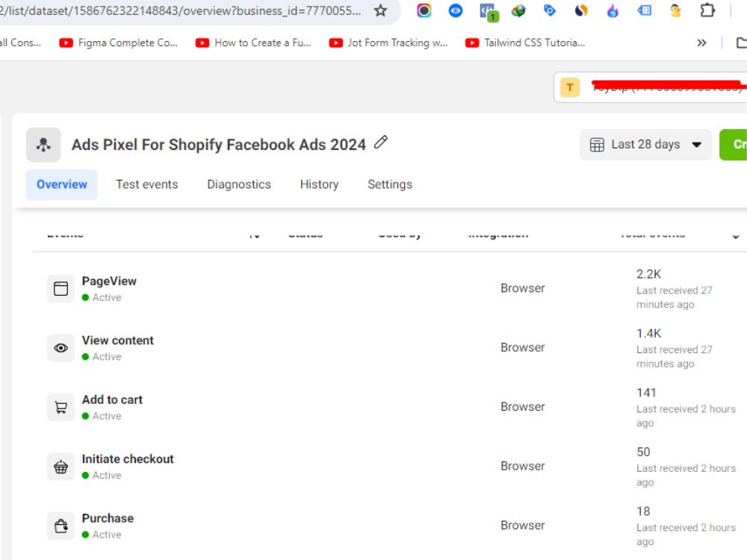
Task: Sort the events column with the arrow icon
Action: [x=255, y=234]
